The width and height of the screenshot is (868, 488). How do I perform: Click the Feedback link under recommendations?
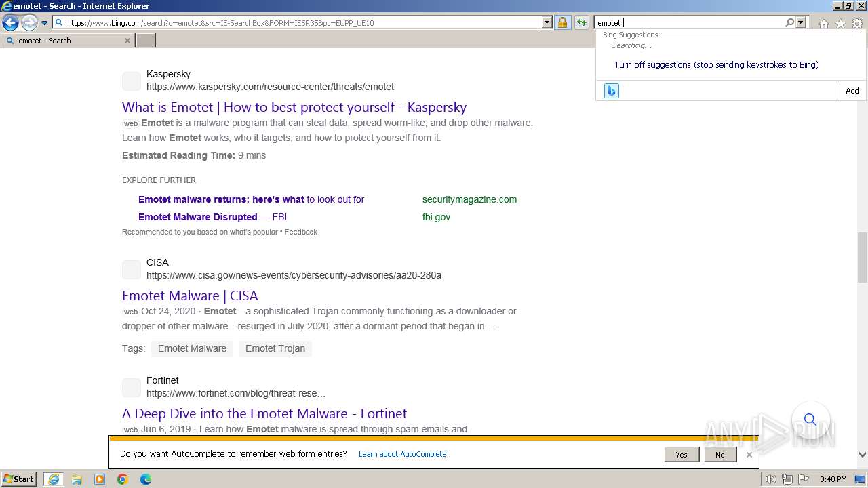(x=300, y=232)
